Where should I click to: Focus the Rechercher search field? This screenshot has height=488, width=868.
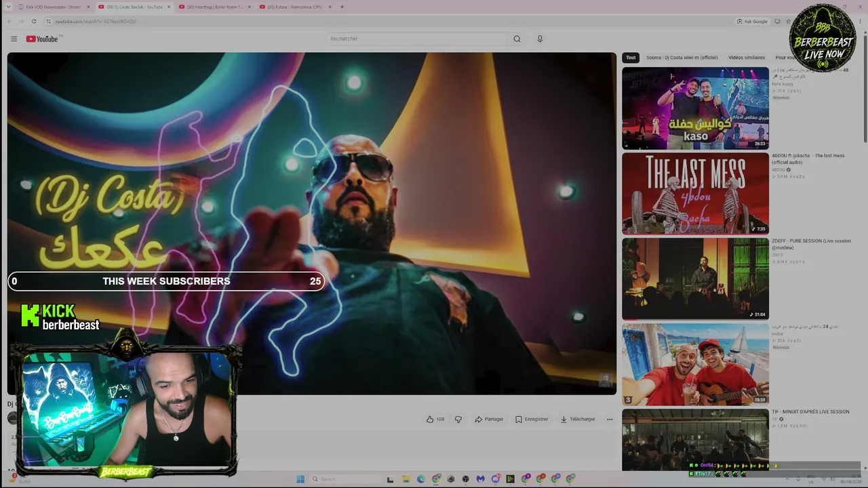[416, 39]
